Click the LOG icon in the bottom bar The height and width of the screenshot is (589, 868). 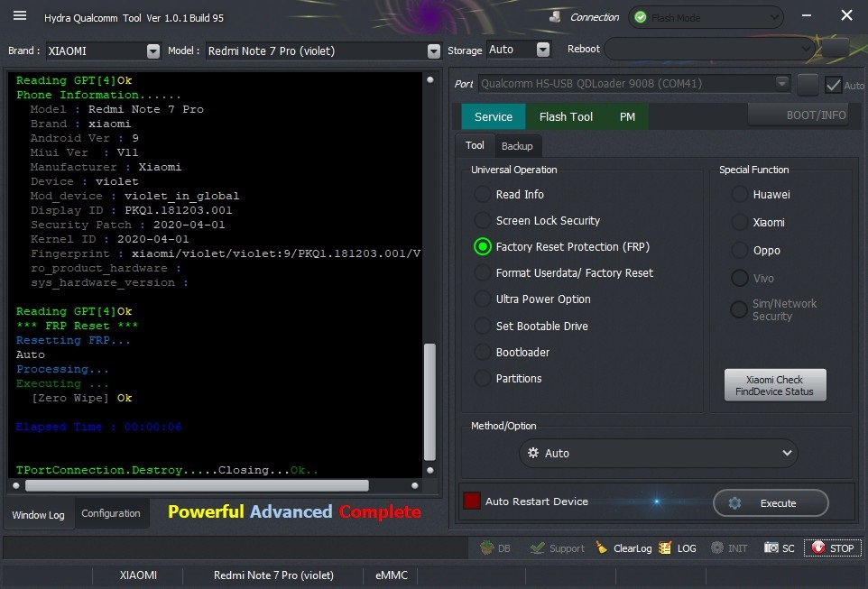665,548
